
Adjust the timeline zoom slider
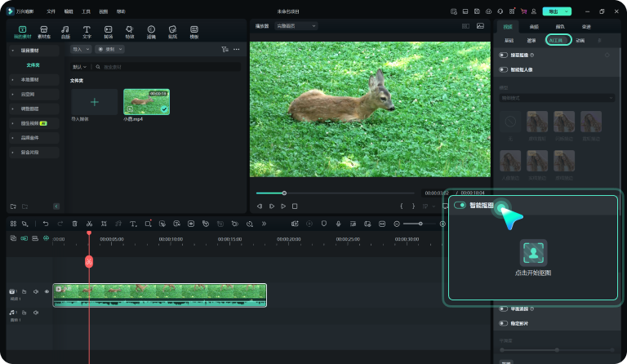[420, 224]
